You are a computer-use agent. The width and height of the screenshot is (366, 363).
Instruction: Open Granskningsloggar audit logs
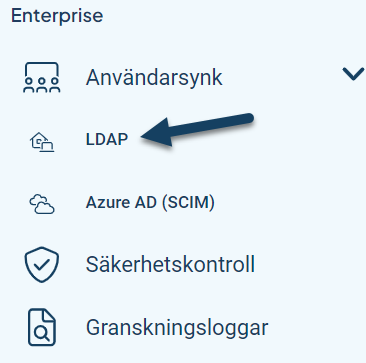pyautogui.click(x=177, y=328)
